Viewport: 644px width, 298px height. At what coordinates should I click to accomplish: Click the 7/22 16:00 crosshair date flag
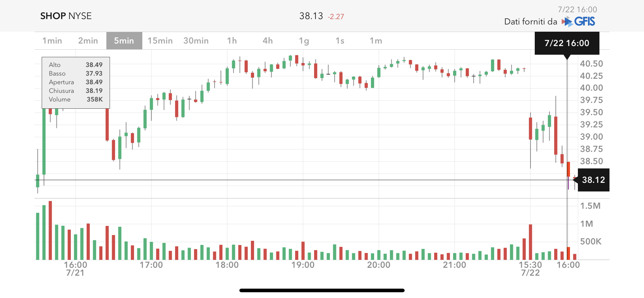click(567, 43)
